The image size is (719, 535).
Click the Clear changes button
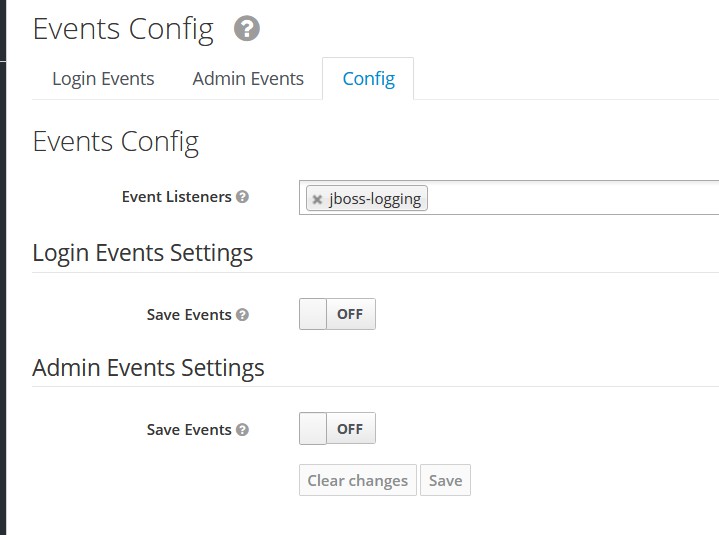358,480
